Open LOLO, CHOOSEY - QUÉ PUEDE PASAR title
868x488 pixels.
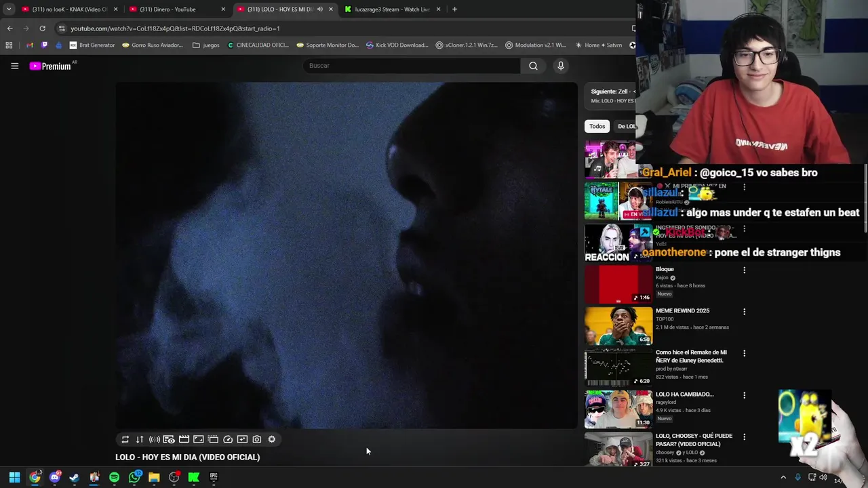(694, 440)
